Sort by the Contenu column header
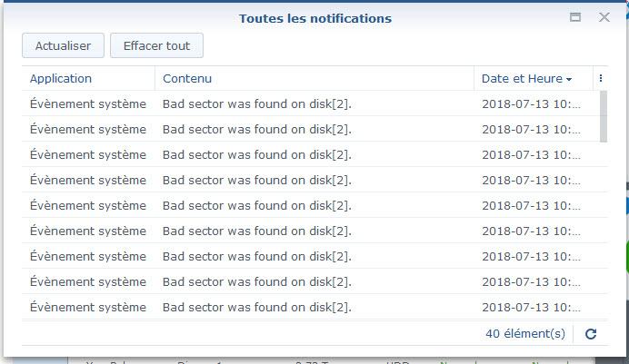Screen dimensions: 629x364 coord(187,78)
